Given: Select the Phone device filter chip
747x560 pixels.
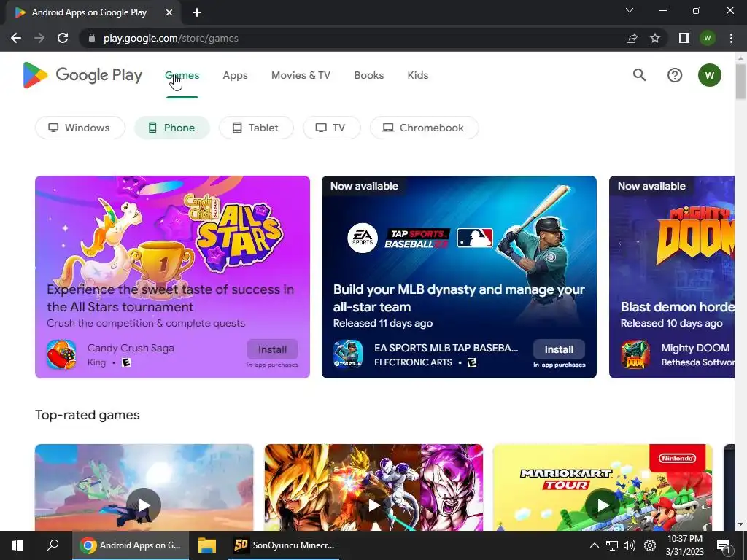Looking at the screenshot, I should 172,128.
